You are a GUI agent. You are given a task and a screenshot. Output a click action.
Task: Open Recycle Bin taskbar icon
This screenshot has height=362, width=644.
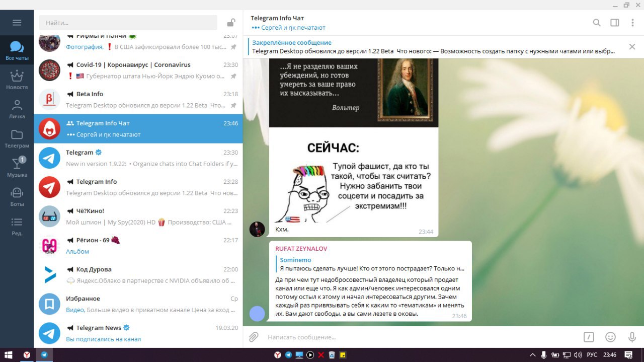point(332,355)
